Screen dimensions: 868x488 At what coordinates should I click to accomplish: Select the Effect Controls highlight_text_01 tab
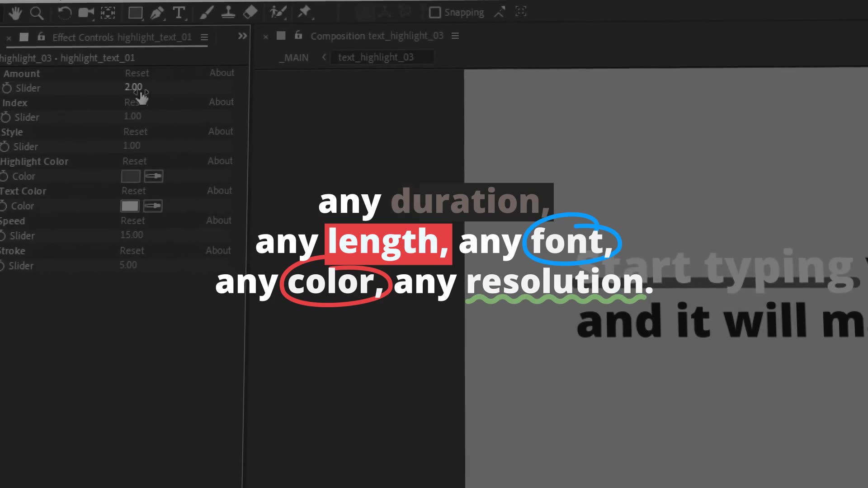coord(122,37)
